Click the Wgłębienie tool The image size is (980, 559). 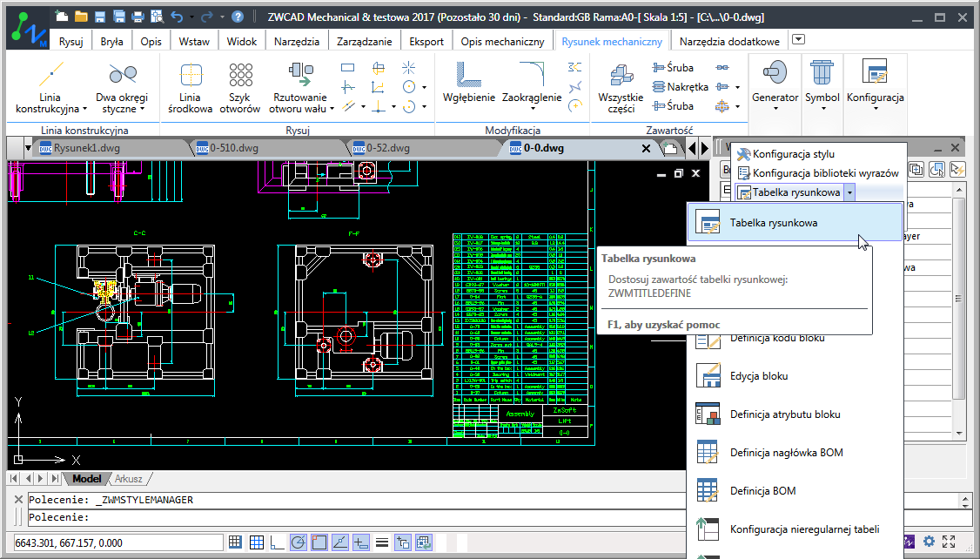pos(469,83)
